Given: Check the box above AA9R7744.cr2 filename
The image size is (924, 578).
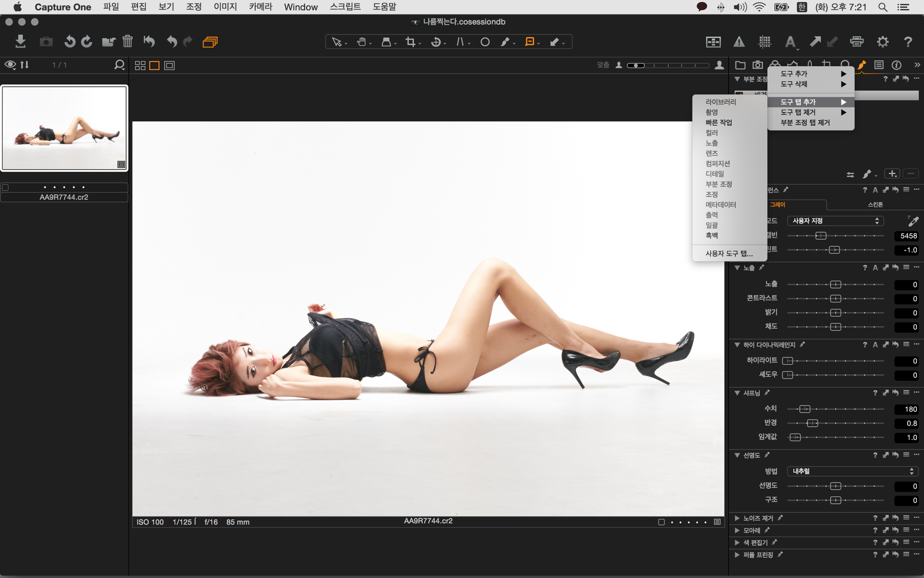Looking at the screenshot, I should point(5,187).
